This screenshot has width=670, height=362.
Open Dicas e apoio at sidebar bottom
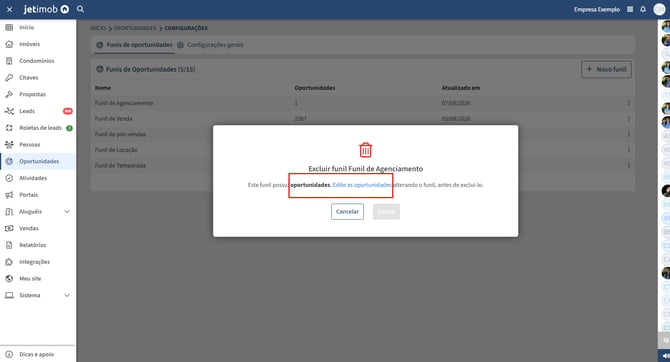pos(36,354)
